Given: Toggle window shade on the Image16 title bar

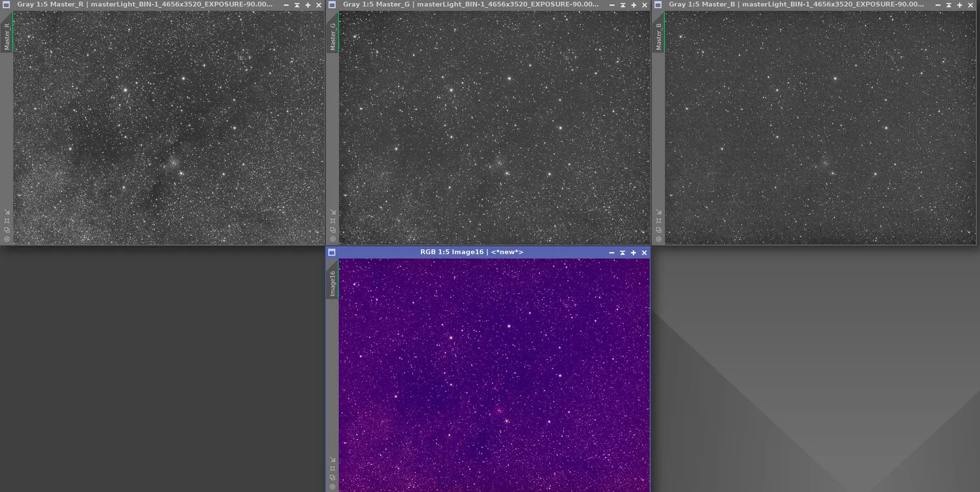Looking at the screenshot, I should click(x=622, y=252).
